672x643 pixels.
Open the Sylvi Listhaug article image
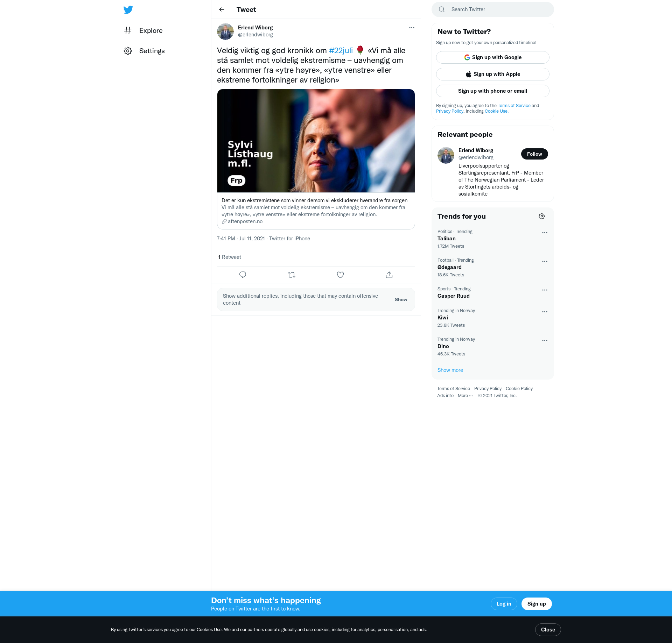(x=316, y=141)
